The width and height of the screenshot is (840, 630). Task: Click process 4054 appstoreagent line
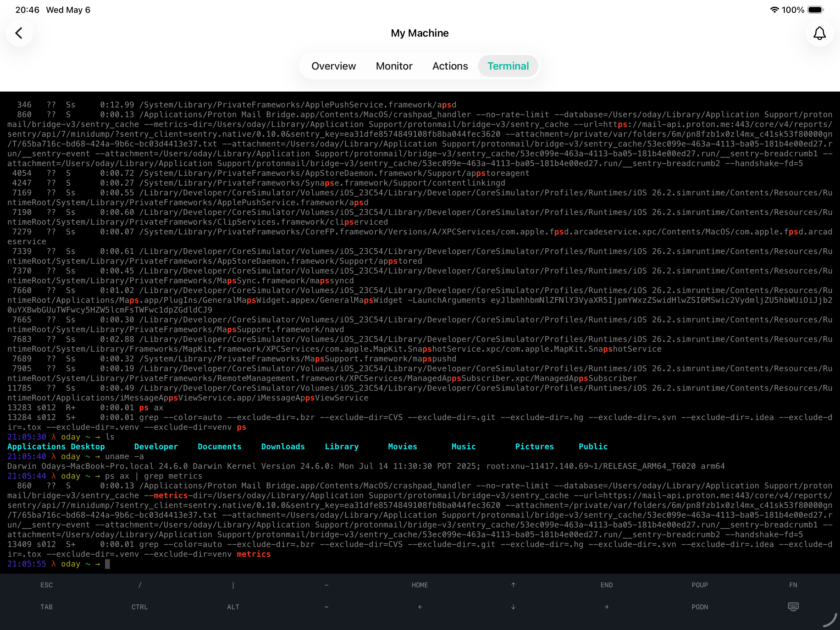271,173
